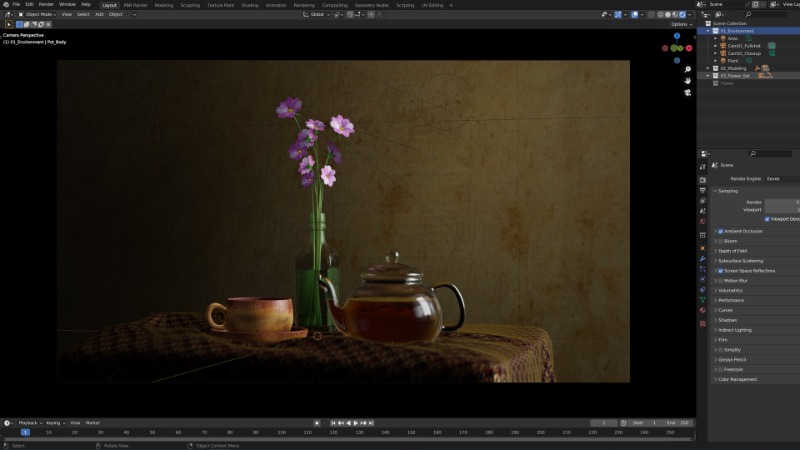Click the play animation button
The image size is (800, 450).
coord(355,423)
